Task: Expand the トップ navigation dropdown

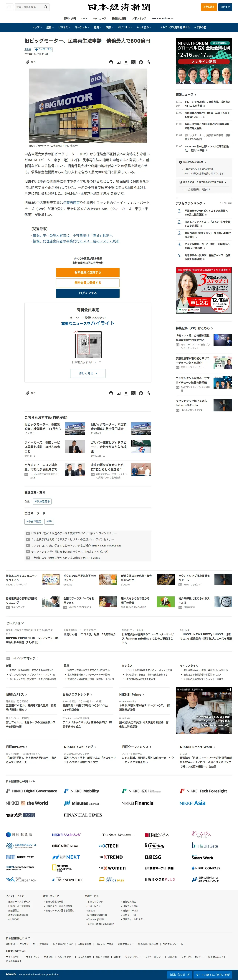Action: pos(37,27)
